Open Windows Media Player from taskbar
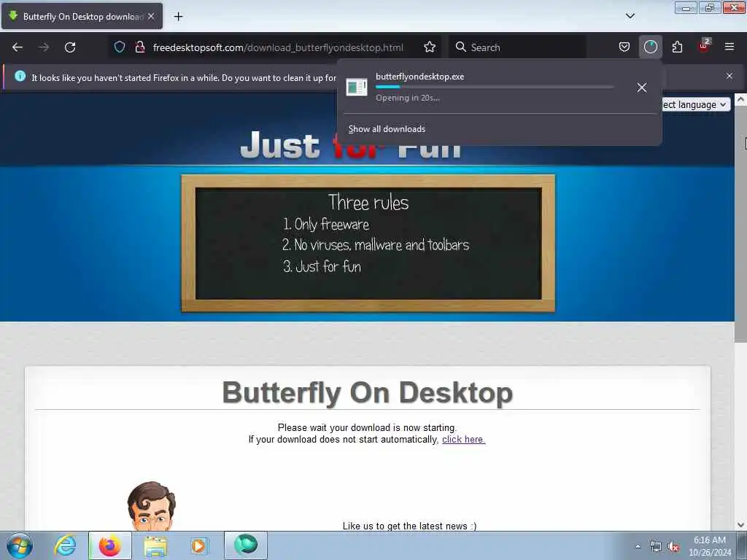Image resolution: width=747 pixels, height=560 pixels. (x=198, y=545)
